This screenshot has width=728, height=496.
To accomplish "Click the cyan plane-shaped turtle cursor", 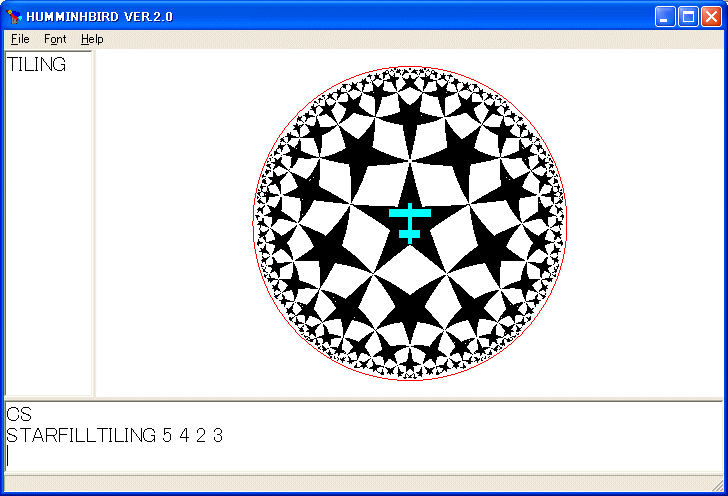I will 410,223.
